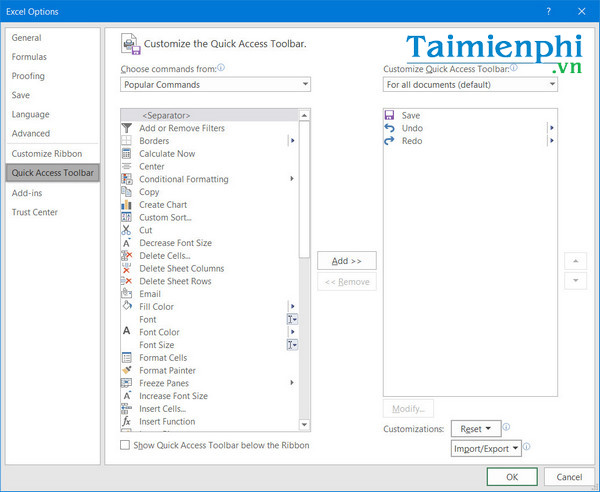Select the Save floppy icon in toolbar list
The height and width of the screenshot is (492, 600).
pos(390,115)
